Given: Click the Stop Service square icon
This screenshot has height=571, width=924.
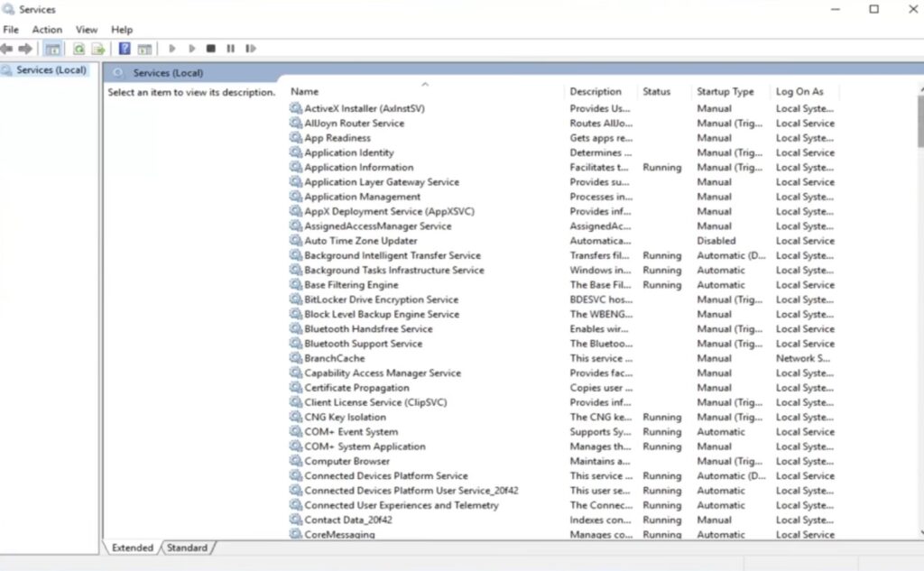Looking at the screenshot, I should click(211, 49).
